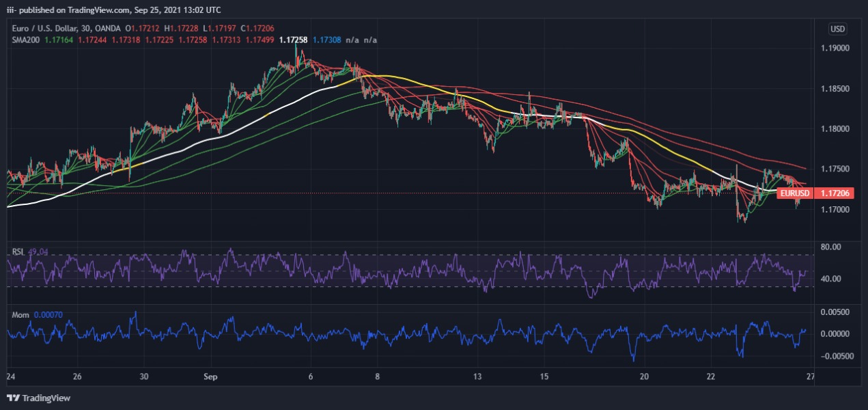Viewport: 868px width, 410px height.
Task: Click the 1.19000 price axis label
Action: tap(835, 49)
